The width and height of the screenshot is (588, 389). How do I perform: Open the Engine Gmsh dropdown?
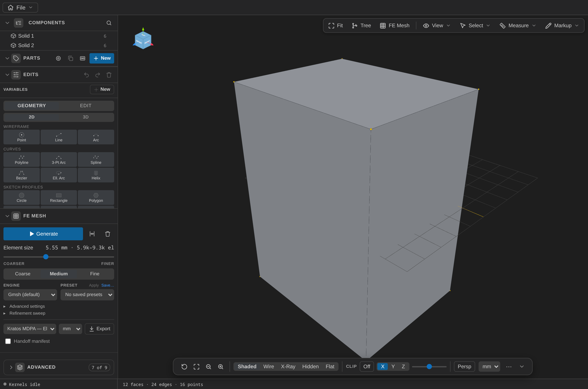(x=30, y=295)
